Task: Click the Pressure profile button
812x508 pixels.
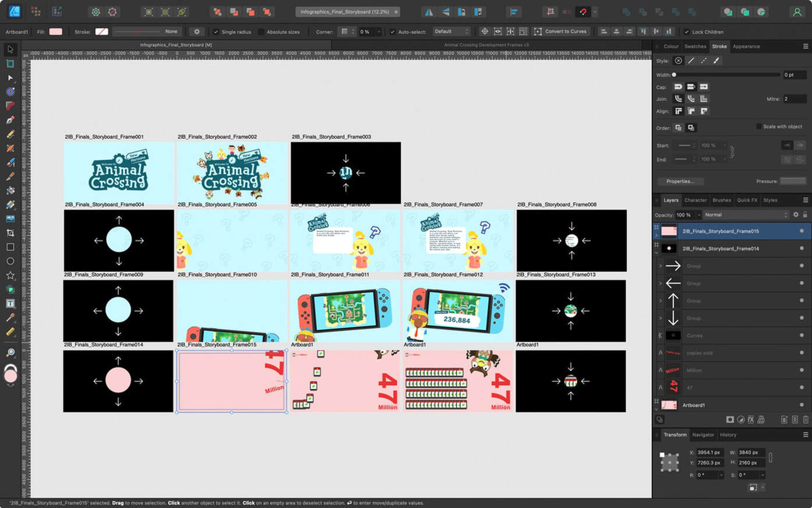Action: 793,181
